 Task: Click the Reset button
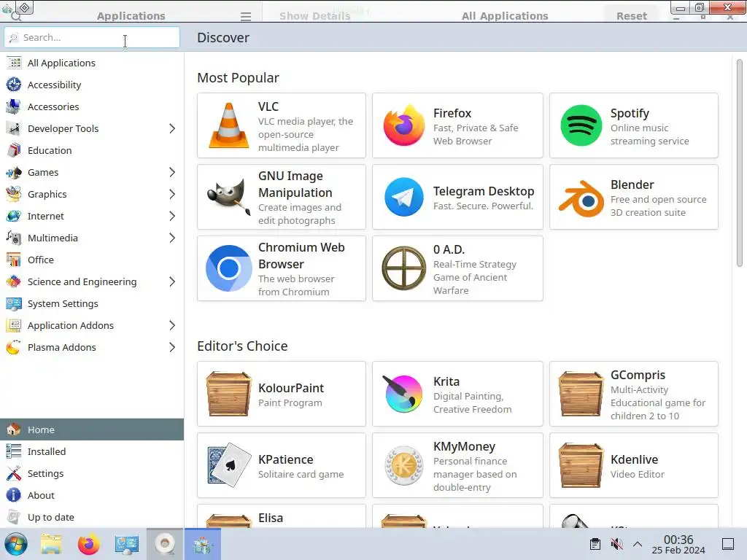631,16
